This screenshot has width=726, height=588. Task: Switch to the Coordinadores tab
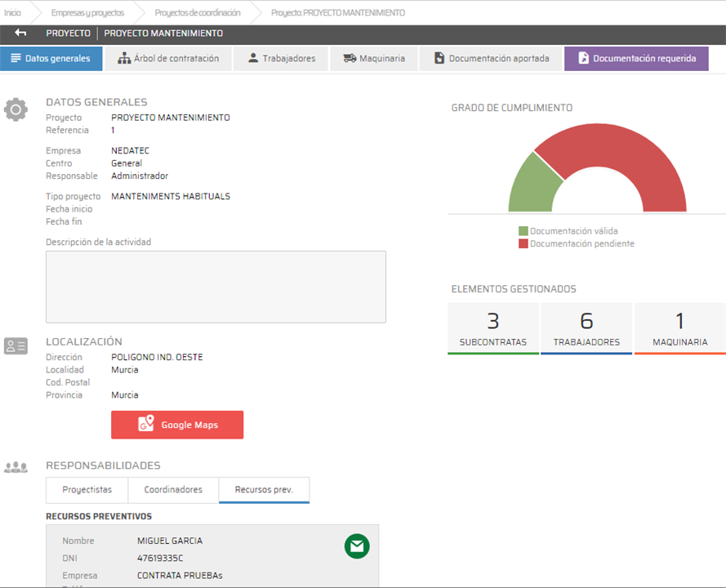tap(173, 490)
